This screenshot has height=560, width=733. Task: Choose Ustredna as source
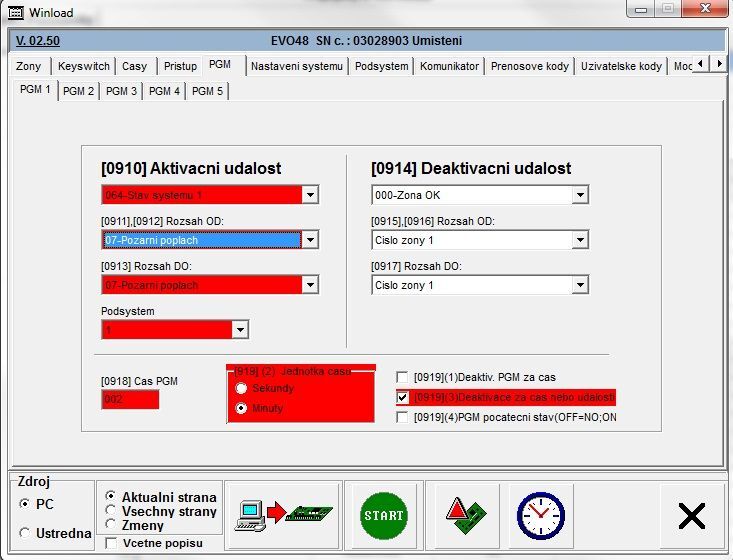pos(26,533)
